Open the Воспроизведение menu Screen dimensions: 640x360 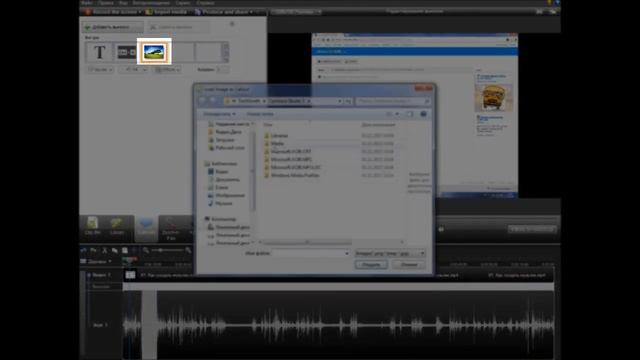[151, 3]
